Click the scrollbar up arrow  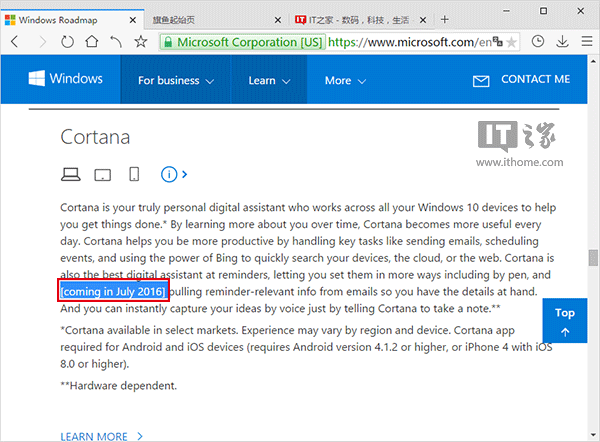click(593, 61)
